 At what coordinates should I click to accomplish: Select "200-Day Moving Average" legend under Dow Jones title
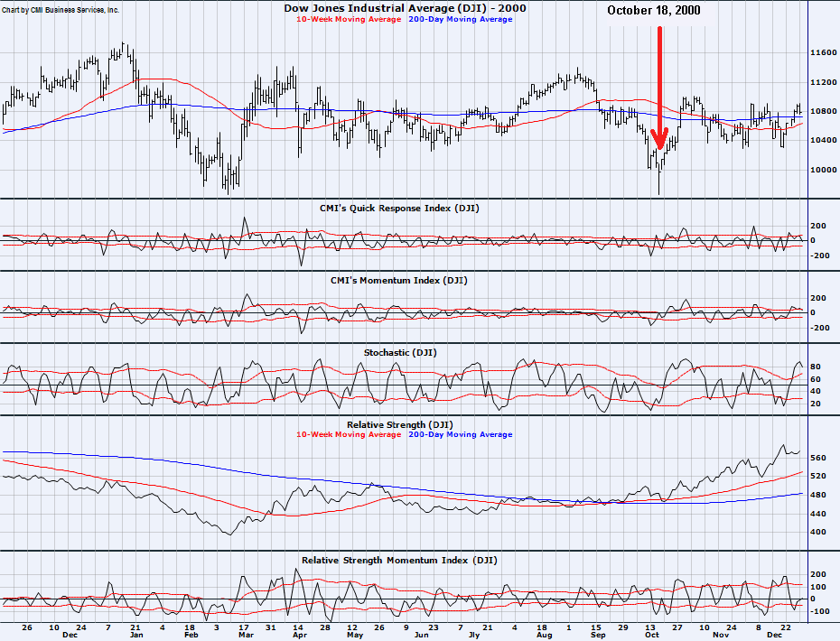[460, 19]
